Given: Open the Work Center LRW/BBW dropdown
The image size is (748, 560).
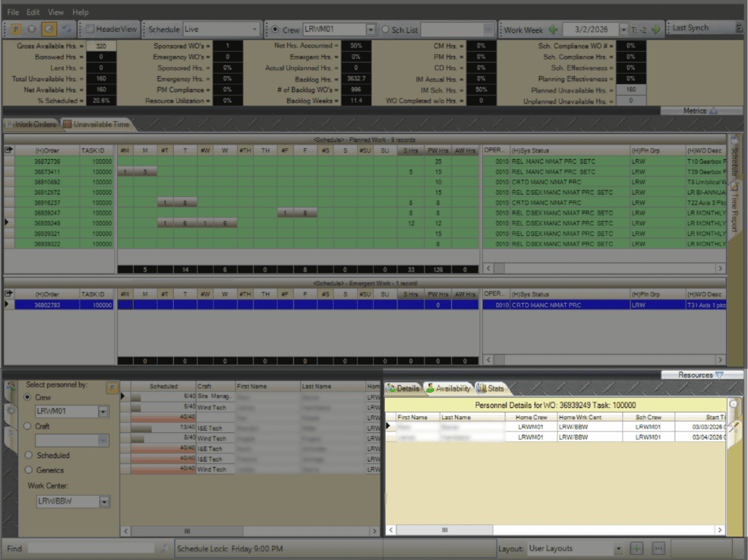Looking at the screenshot, I should [104, 502].
